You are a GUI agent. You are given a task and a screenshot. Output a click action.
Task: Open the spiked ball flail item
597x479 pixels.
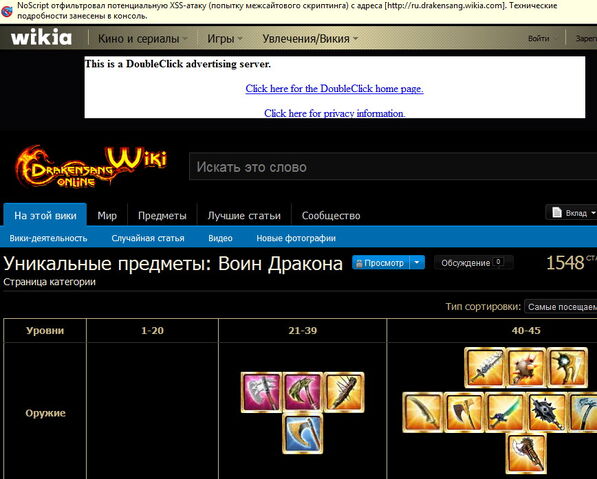[x=526, y=367]
